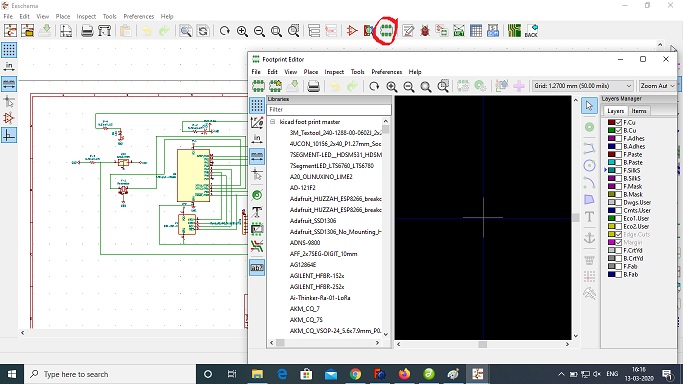Open Chrome from the taskbar

click(355, 374)
